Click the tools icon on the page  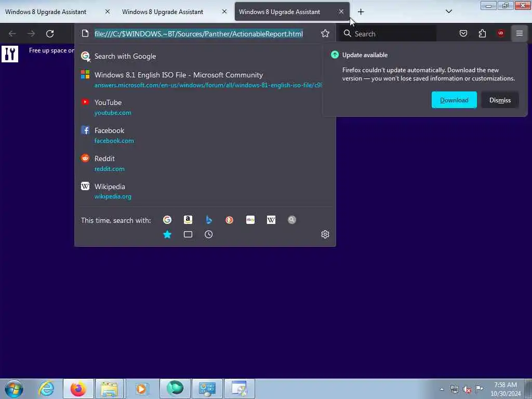10,54
